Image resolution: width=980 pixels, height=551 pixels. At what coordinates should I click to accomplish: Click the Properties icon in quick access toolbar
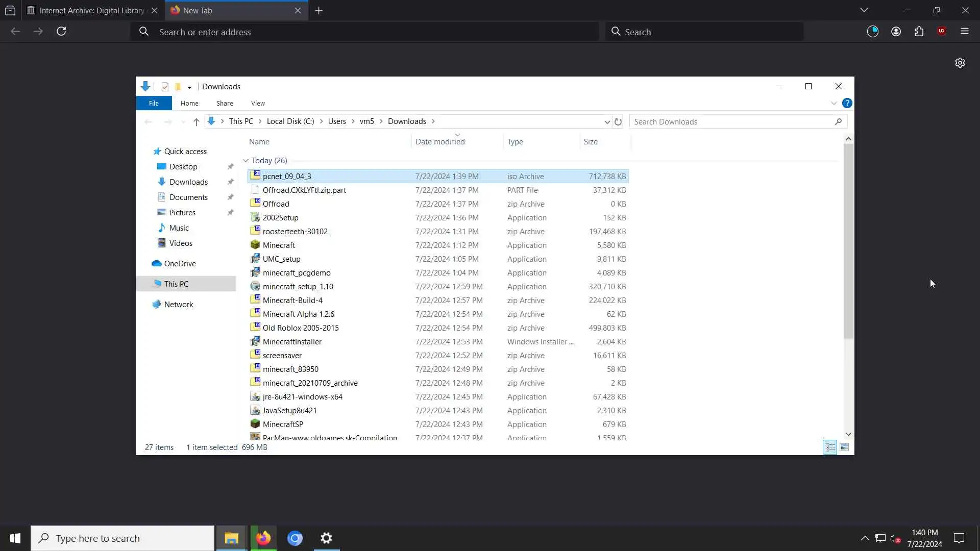pyautogui.click(x=165, y=87)
